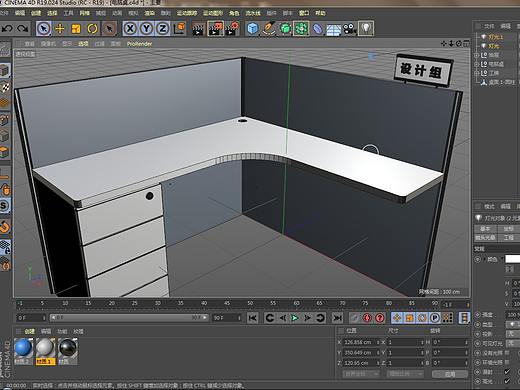Expand the first null object in tree
520x390 pixels.
477,55
